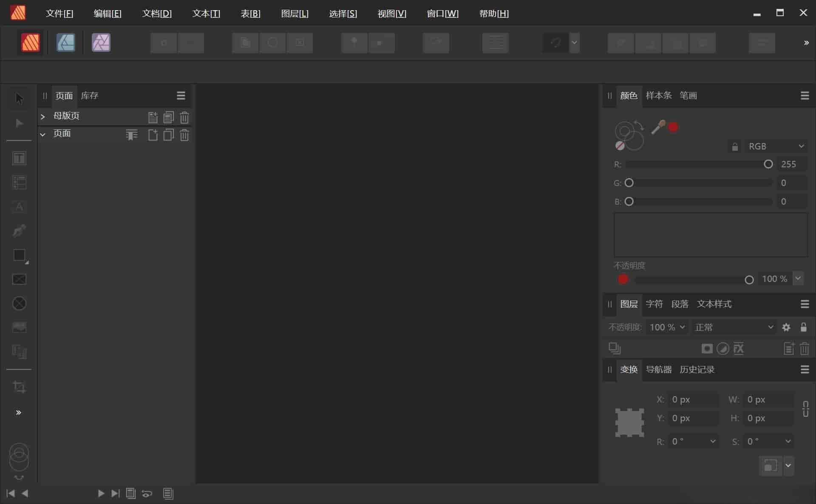
Task: Go to first page button
Action: pyautogui.click(x=11, y=493)
